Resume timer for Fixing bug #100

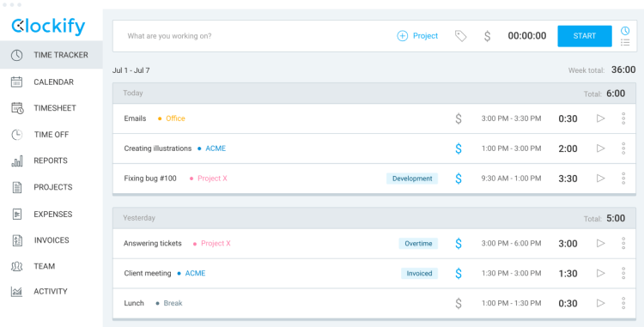tap(600, 178)
